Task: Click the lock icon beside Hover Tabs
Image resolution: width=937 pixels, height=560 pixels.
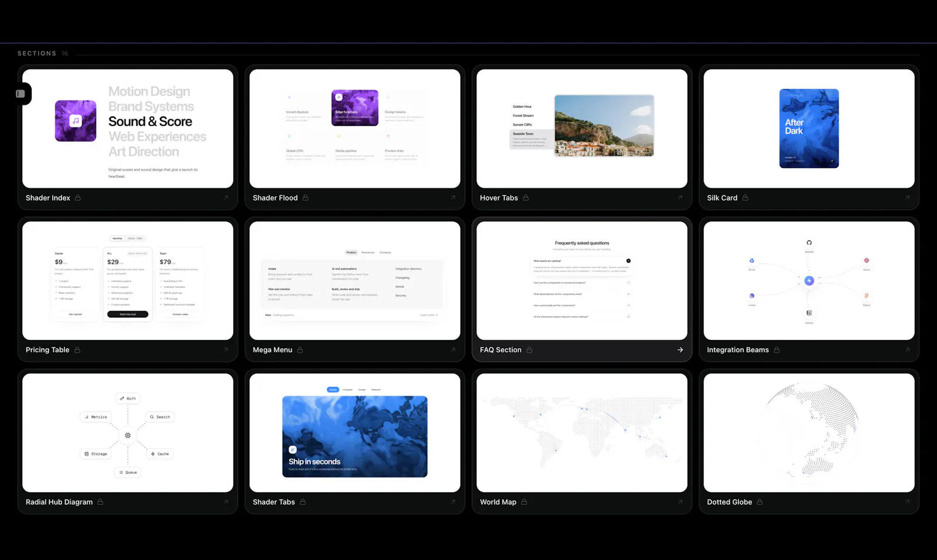Action: [x=526, y=198]
